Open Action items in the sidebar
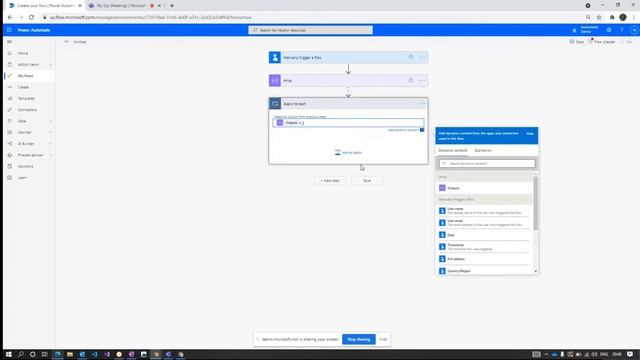Viewport: 640px width, 360px height. tap(28, 64)
